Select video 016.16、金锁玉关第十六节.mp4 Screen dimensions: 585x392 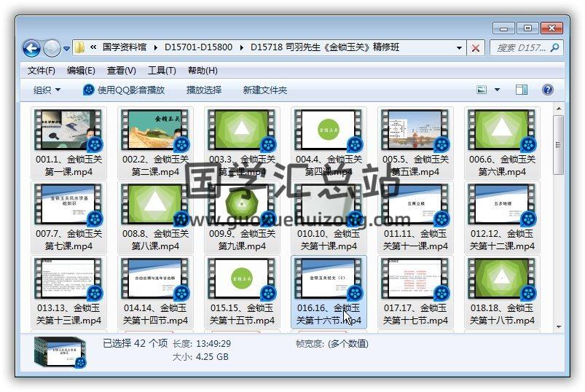[329, 291]
